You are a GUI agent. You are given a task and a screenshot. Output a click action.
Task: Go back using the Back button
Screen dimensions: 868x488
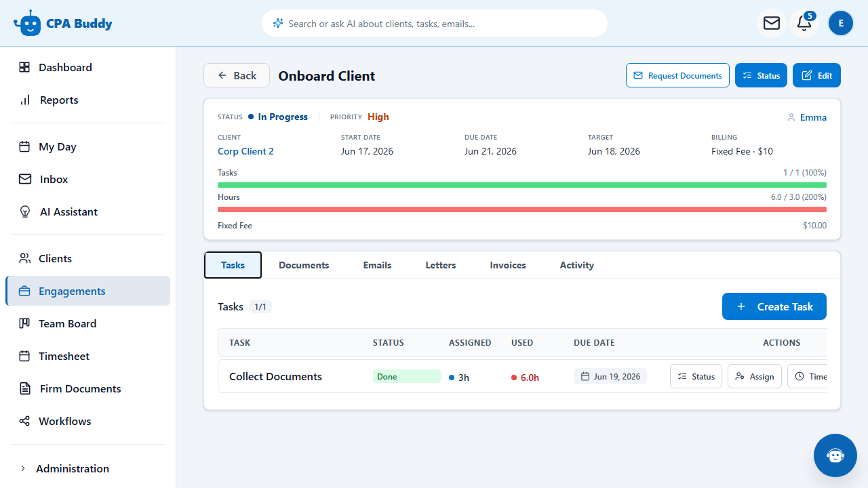tap(237, 75)
